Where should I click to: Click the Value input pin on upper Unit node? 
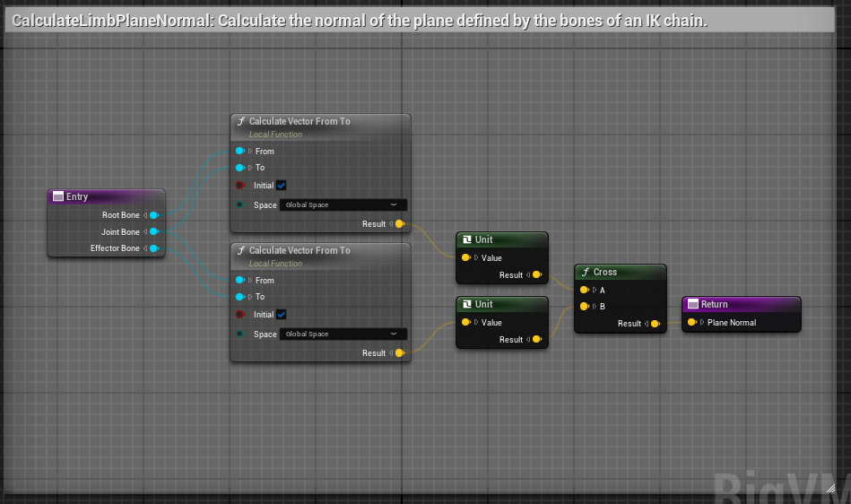(x=465, y=257)
